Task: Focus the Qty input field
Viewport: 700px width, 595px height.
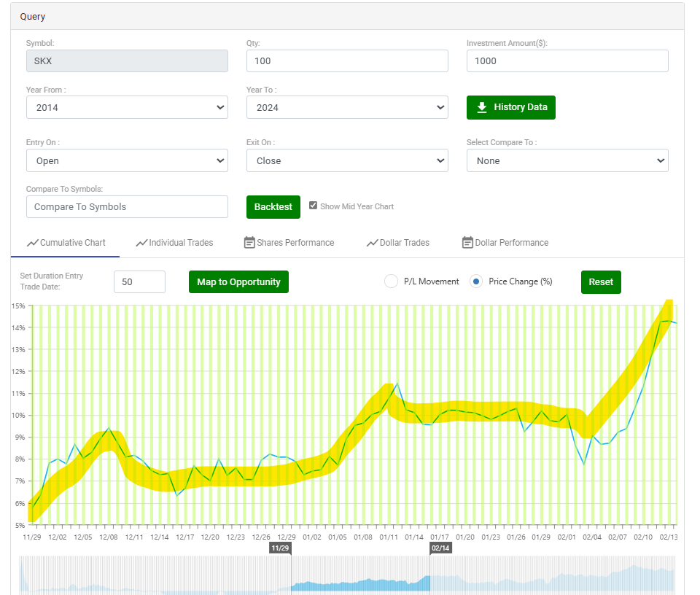Action: [x=347, y=61]
